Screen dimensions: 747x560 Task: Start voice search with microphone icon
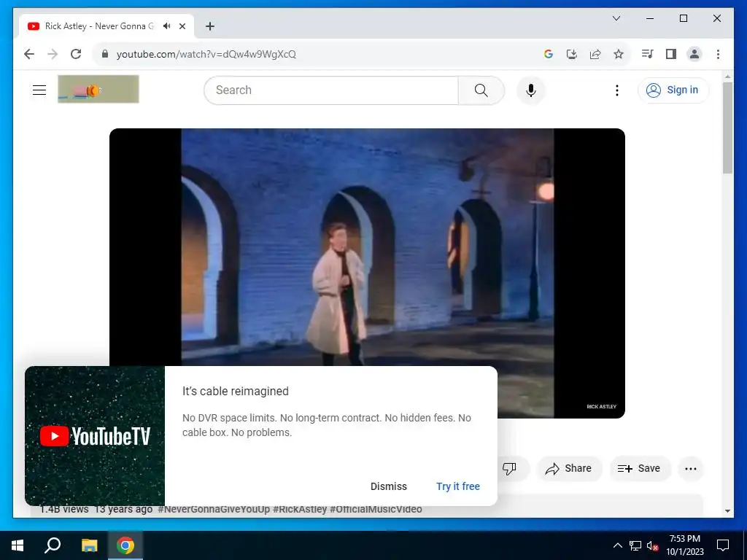(x=531, y=90)
